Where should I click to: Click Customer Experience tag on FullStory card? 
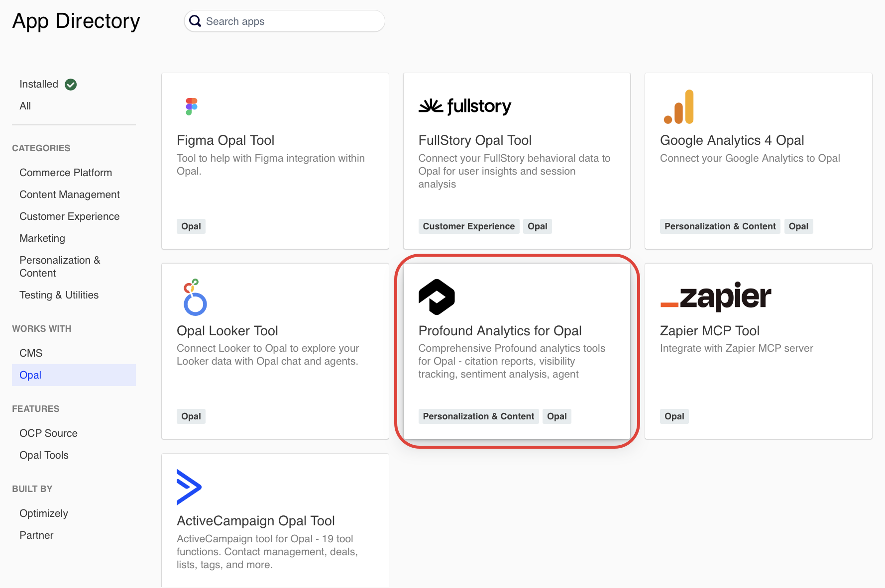[468, 226]
